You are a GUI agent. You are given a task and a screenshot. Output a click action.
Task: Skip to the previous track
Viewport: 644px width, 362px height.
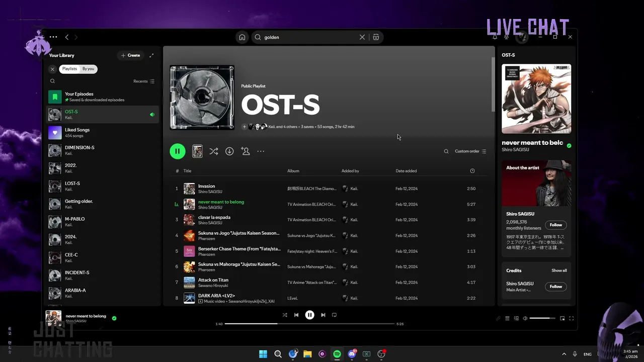pos(296,315)
